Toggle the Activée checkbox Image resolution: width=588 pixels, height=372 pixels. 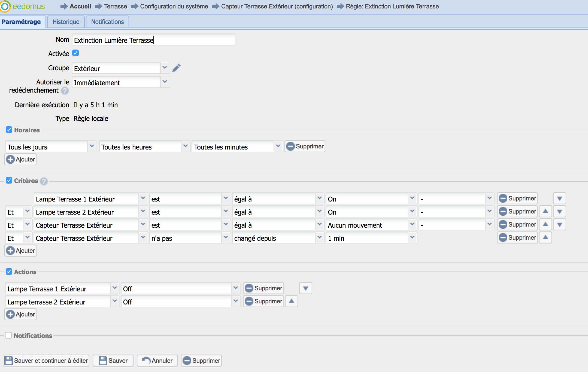click(75, 53)
